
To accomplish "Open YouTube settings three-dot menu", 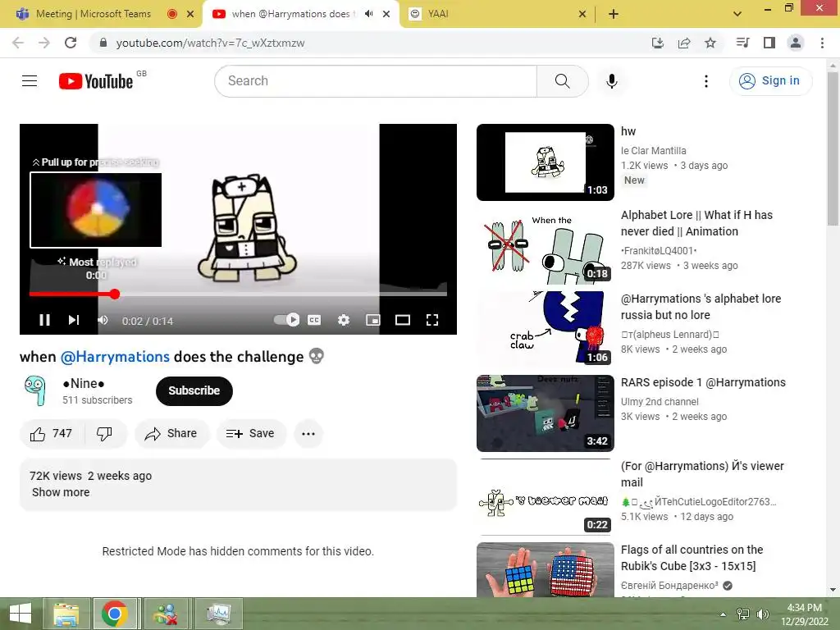I will 706,81.
